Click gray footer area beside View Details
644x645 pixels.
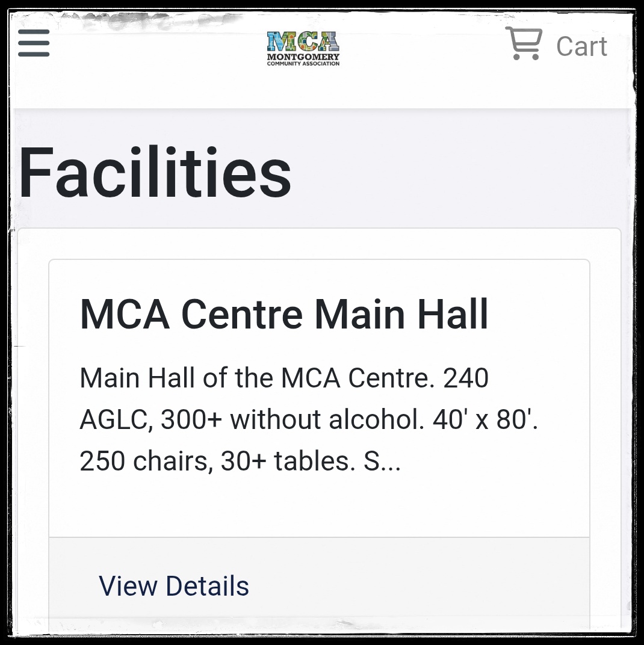(x=420, y=586)
